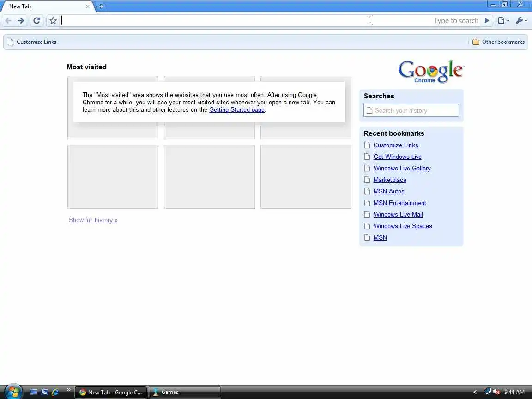Click the muted volume tray icon
The height and width of the screenshot is (399, 532).
(x=496, y=392)
